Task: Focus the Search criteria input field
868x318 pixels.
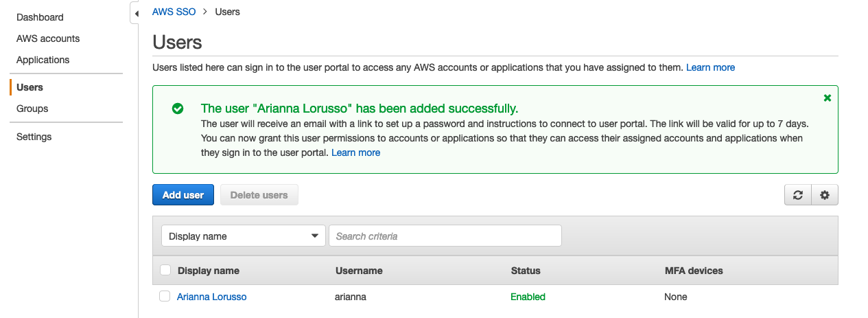Action: [445, 236]
